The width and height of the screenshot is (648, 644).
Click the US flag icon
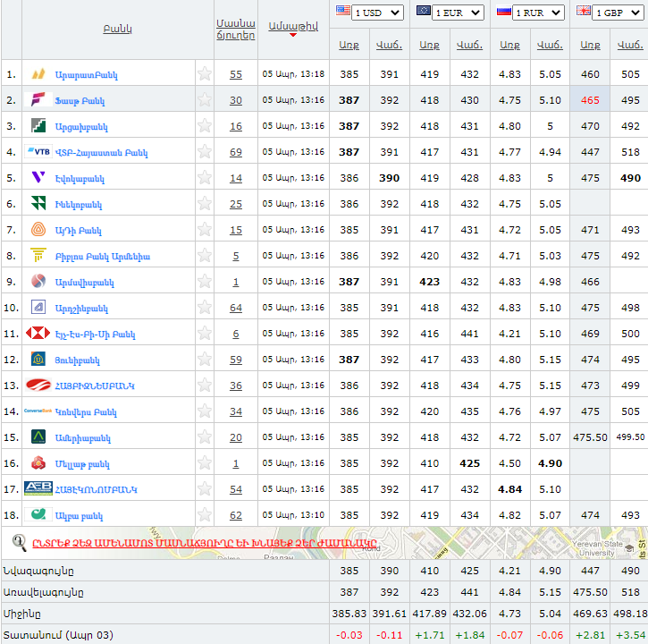click(343, 11)
